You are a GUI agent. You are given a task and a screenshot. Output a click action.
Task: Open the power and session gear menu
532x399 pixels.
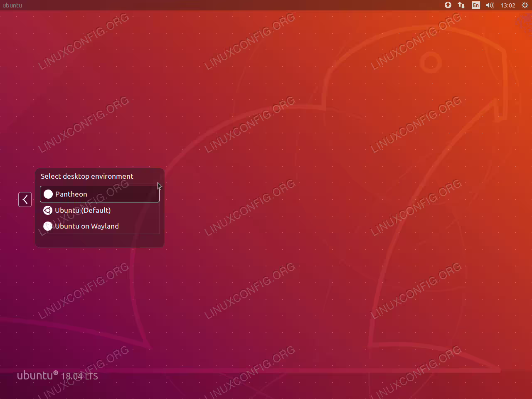[x=525, y=5]
